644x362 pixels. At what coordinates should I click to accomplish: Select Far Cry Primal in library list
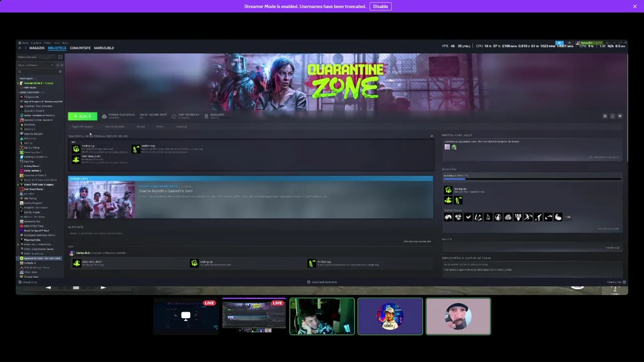[x=31, y=148]
